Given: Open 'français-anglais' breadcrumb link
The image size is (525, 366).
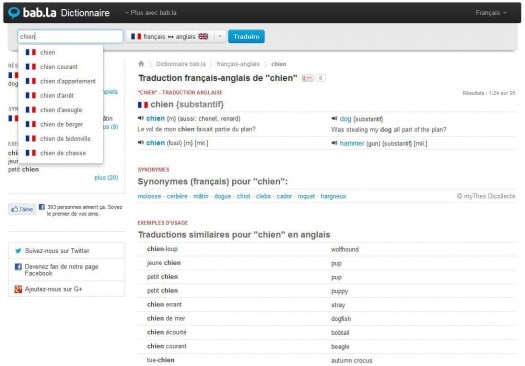Looking at the screenshot, I should tap(238, 64).
